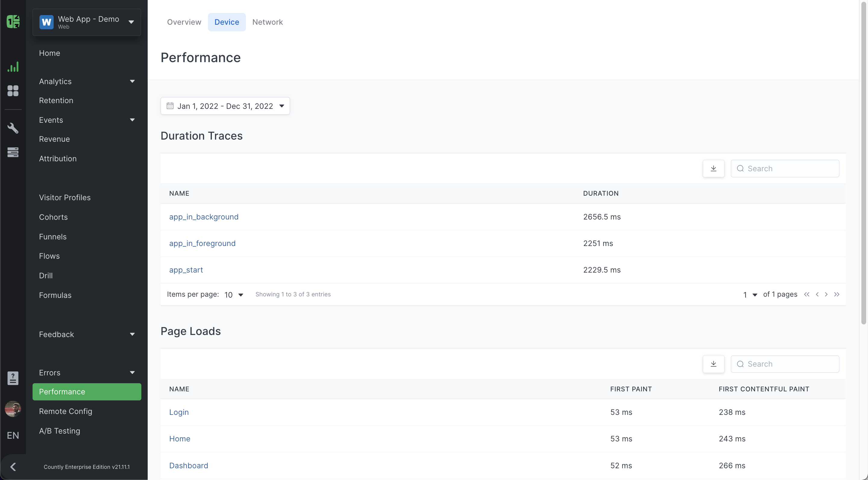This screenshot has height=480, width=868.
Task: Go to previous page of Duration Traces
Action: tap(817, 294)
